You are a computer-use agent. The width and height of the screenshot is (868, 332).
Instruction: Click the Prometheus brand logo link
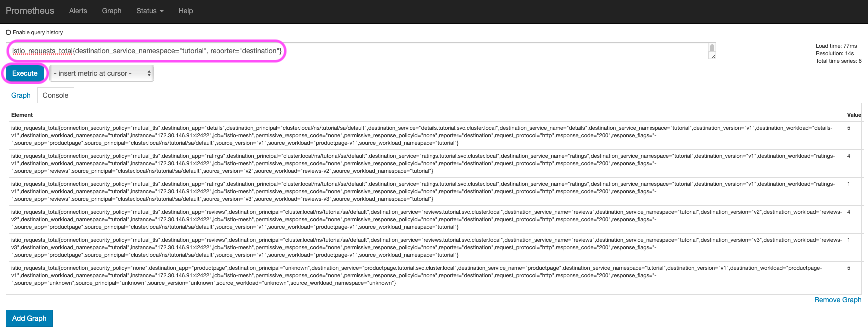click(30, 11)
